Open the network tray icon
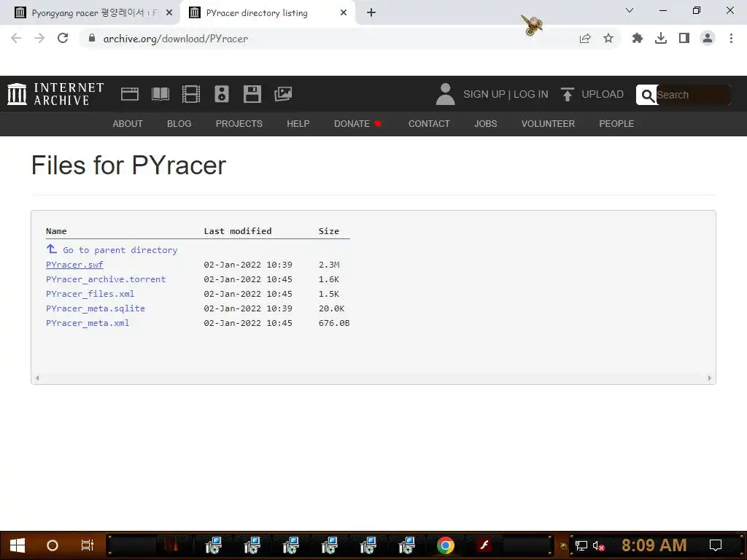This screenshot has height=560, width=747. tap(581, 545)
